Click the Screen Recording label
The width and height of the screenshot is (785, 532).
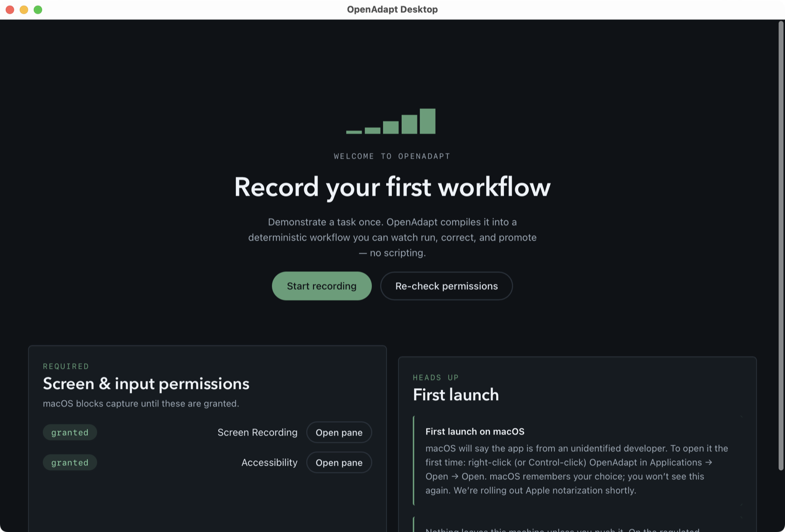(x=258, y=432)
